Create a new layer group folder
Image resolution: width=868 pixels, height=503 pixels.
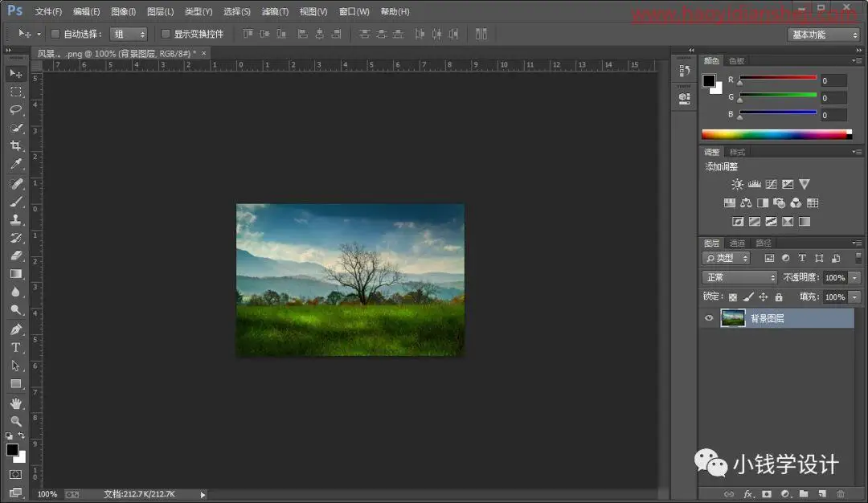point(804,493)
